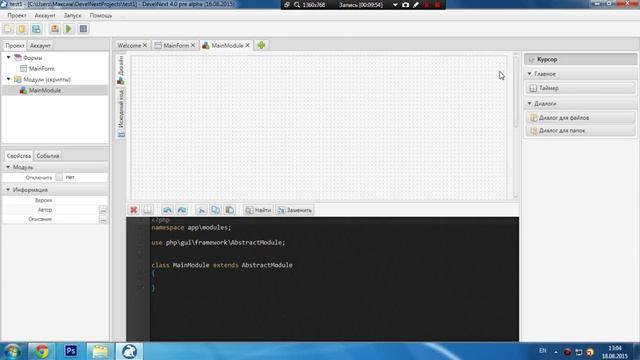Open Chrome from the taskbar

click(41, 351)
